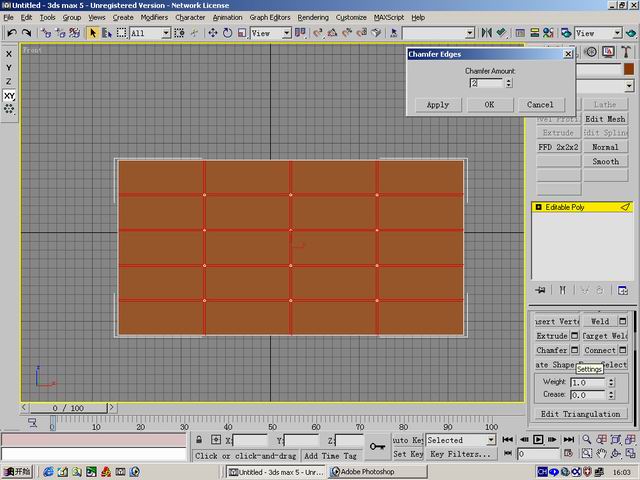640x480 pixels.
Task: Open the Rendering menu
Action: [x=312, y=17]
